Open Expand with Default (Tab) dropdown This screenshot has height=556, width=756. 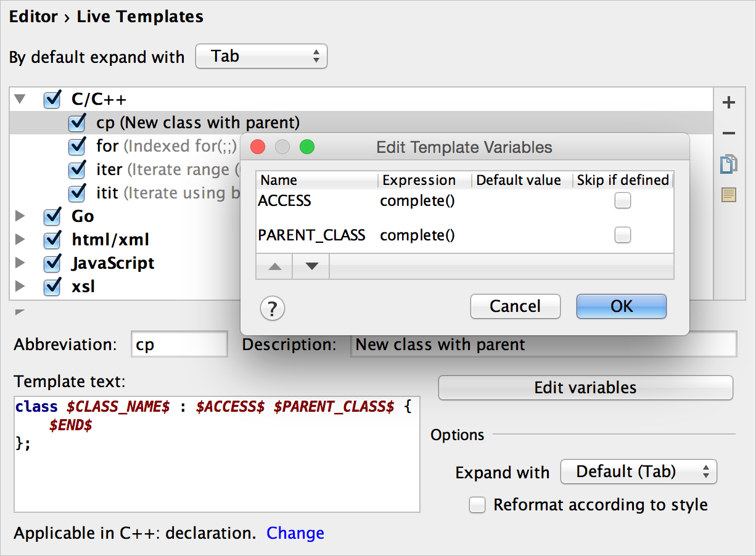[638, 472]
